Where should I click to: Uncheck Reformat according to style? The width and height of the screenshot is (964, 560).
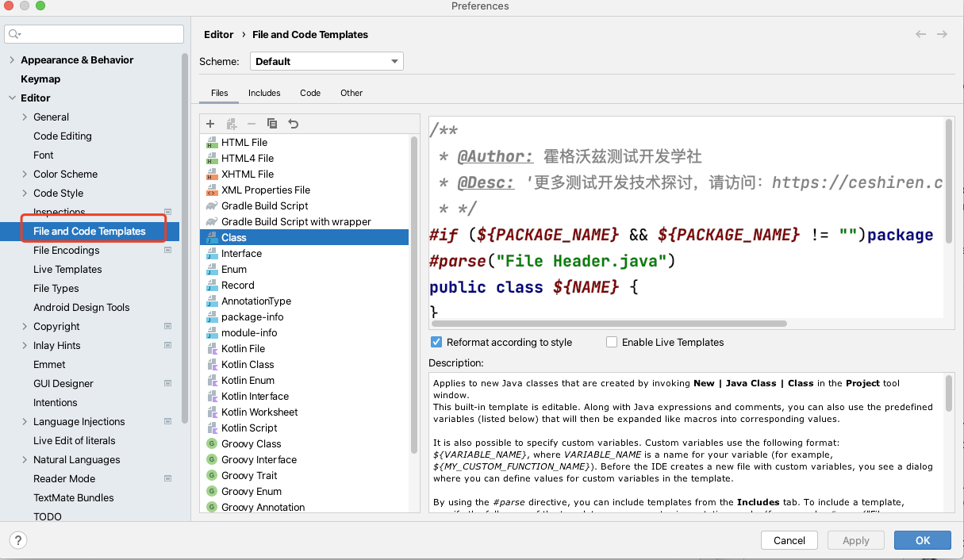pyautogui.click(x=436, y=342)
